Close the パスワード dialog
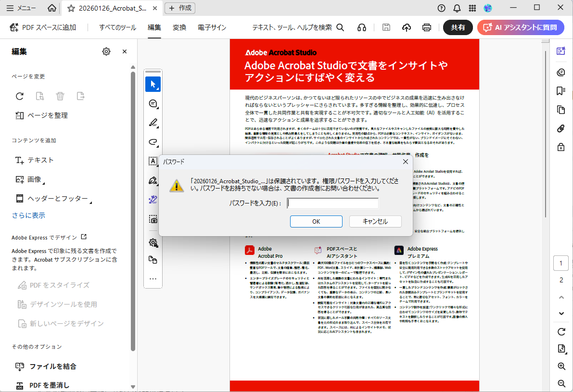Screen dimensions: 573x392 pyautogui.click(x=405, y=162)
